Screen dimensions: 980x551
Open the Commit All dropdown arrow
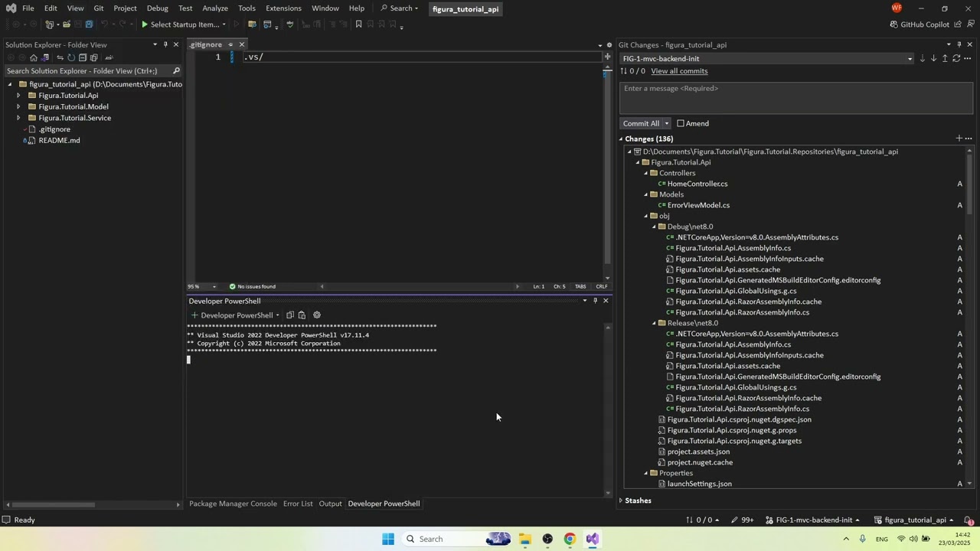pos(667,123)
